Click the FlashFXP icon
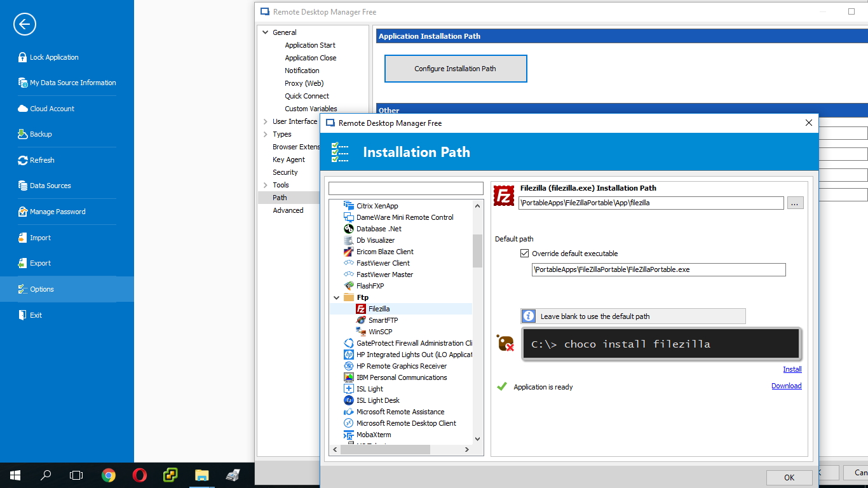The height and width of the screenshot is (488, 868). tap(349, 286)
